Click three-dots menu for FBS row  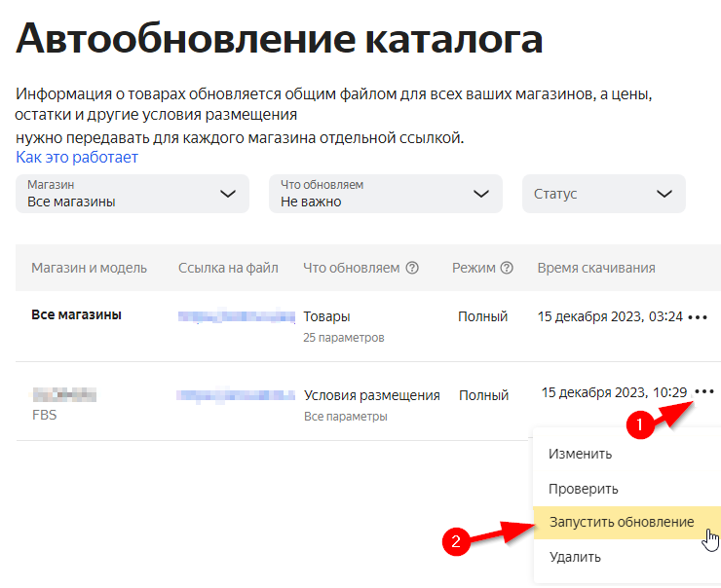tap(704, 391)
